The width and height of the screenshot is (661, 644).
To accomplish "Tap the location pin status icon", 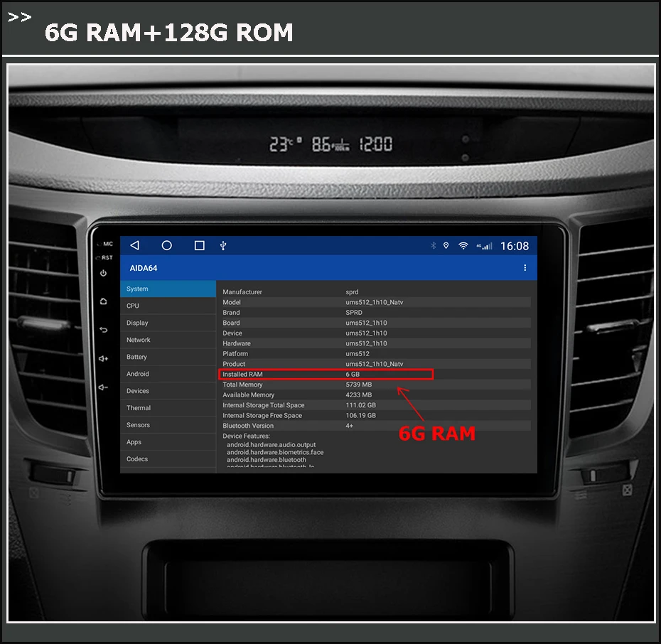I will 446,246.
